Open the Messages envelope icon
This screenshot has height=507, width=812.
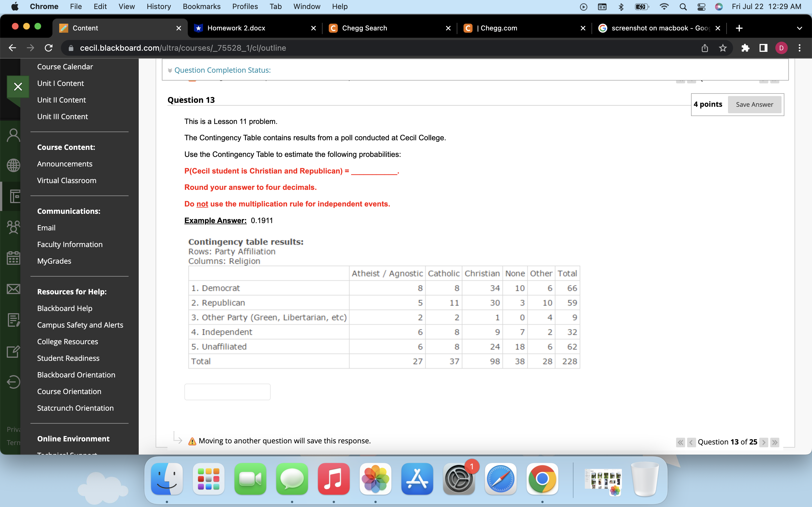(13, 289)
